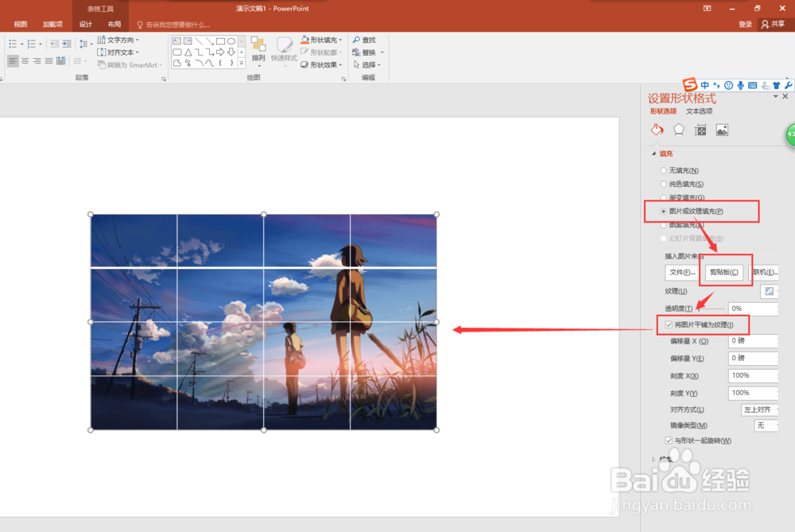This screenshot has height=532, width=795.
Task: Click the Sogou emoji smiley icon
Action: pos(728,85)
